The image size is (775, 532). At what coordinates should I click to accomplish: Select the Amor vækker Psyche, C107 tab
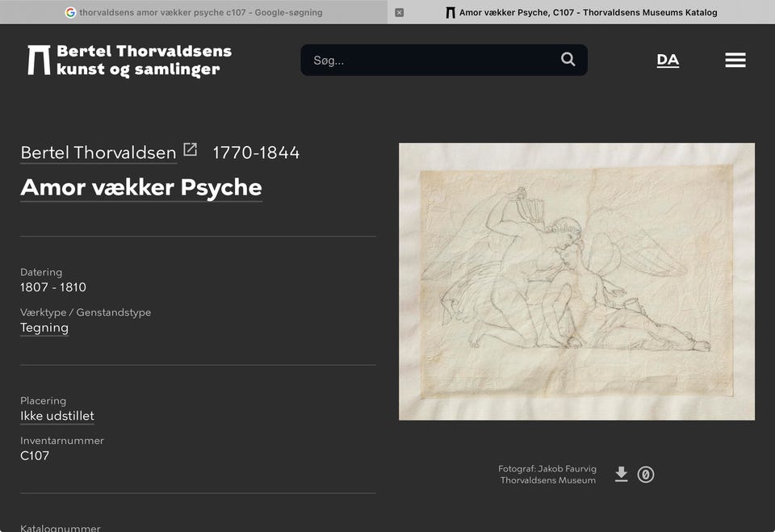[x=581, y=12]
